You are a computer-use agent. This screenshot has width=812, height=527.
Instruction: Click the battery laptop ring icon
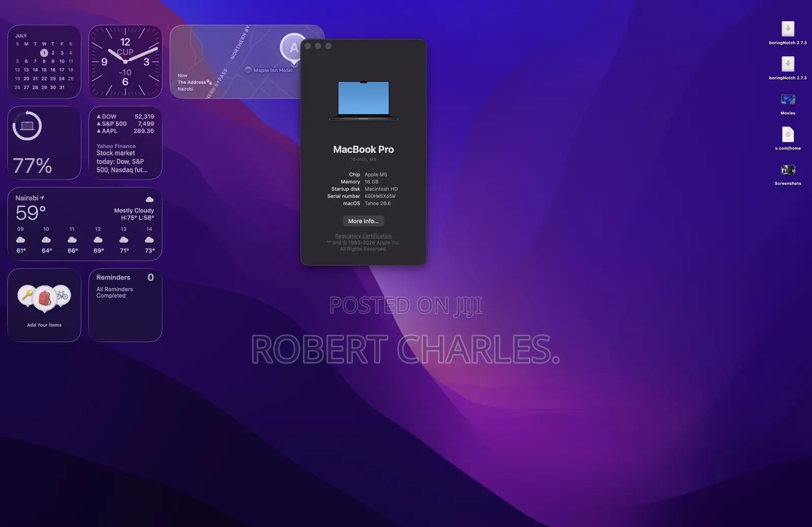pyautogui.click(x=27, y=126)
